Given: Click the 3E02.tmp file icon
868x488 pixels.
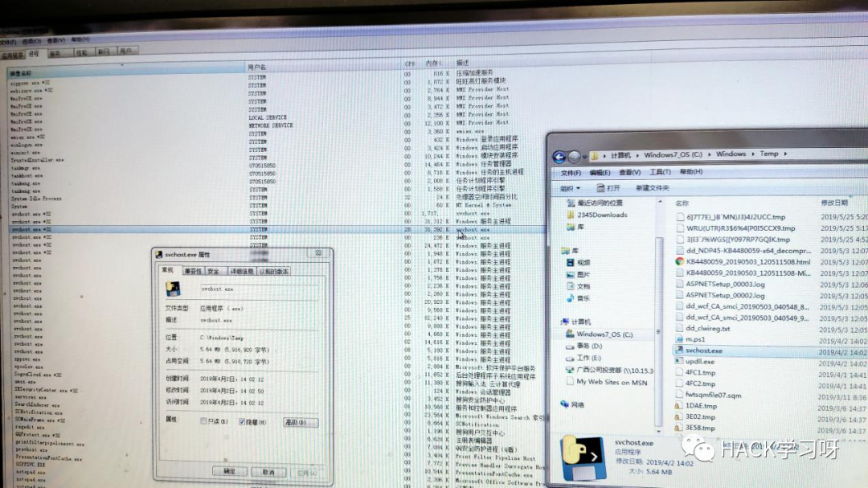Looking at the screenshot, I should [678, 417].
